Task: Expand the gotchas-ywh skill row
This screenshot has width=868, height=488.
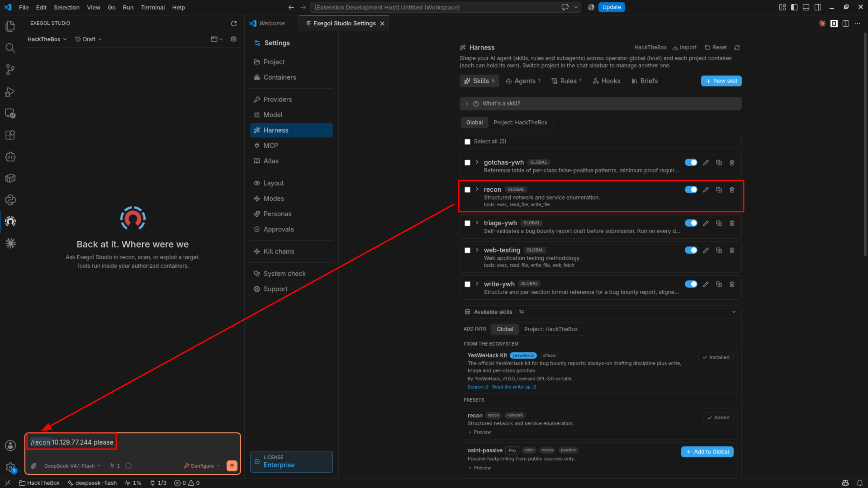Action: tap(477, 162)
